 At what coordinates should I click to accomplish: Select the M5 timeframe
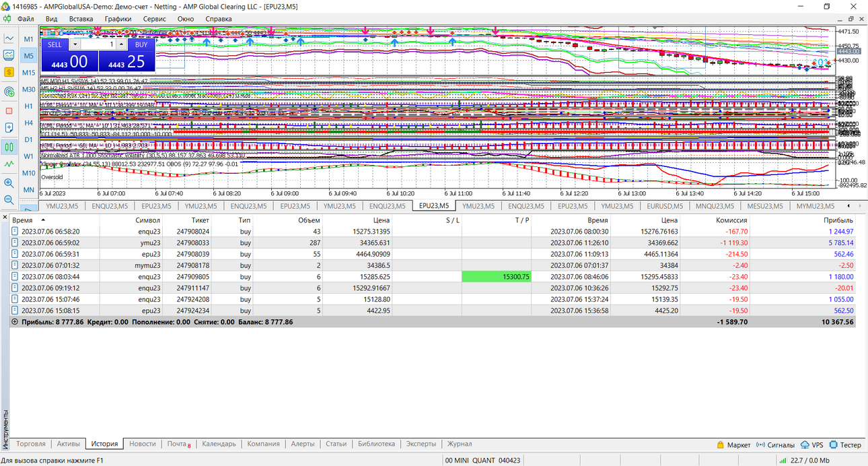28,56
